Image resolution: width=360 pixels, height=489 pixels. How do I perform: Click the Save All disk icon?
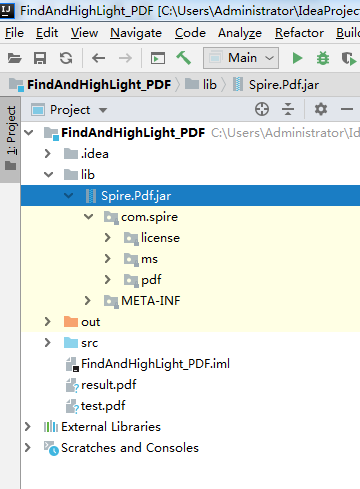coord(40,58)
